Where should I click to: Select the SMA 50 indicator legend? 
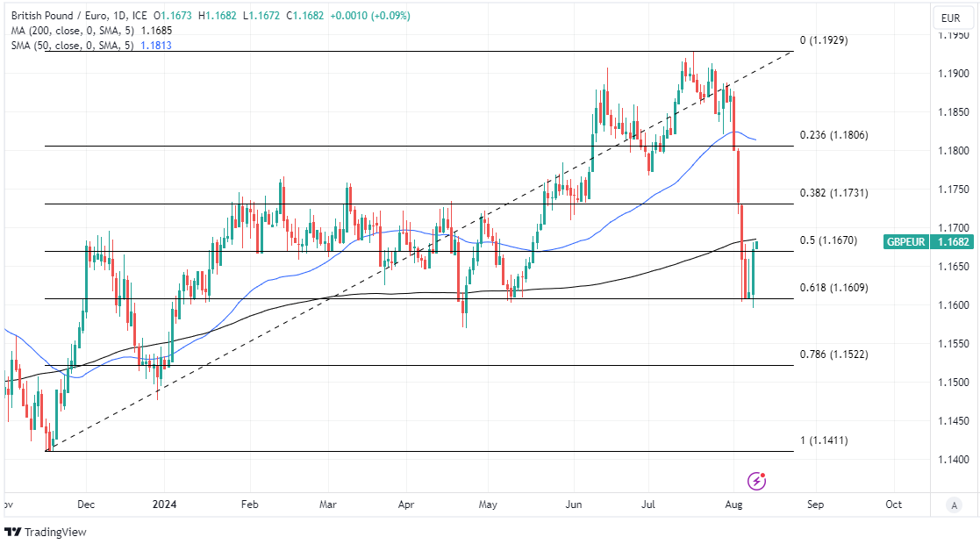(70, 45)
